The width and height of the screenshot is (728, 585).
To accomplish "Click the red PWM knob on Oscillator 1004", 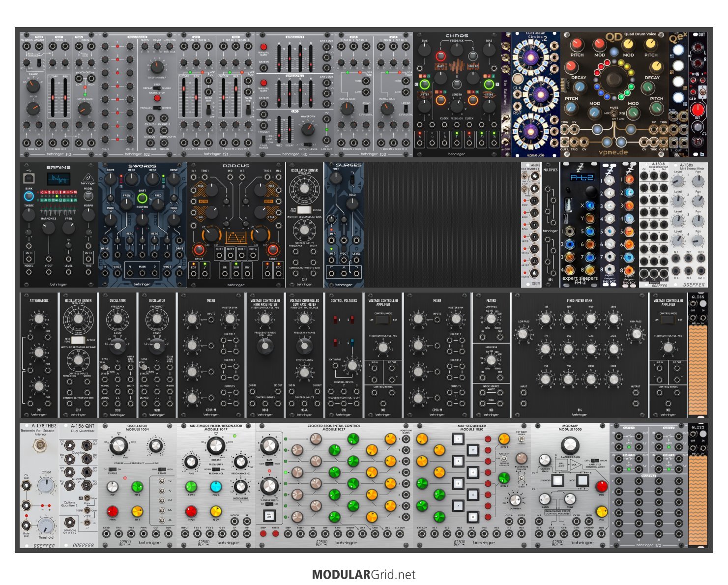I will 113,512.
